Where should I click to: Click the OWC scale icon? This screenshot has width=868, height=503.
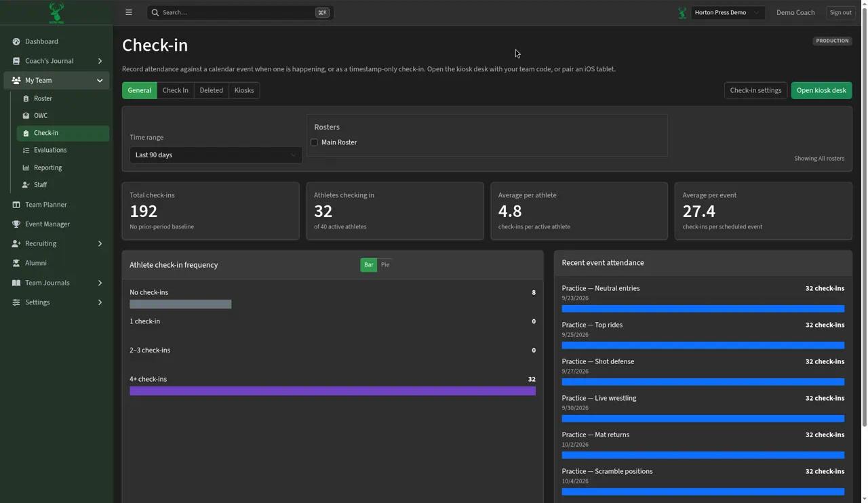tap(26, 116)
